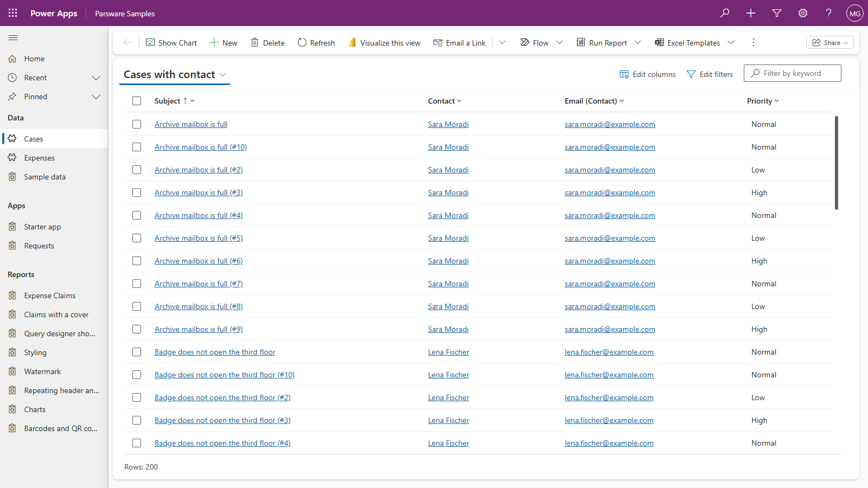
Task: Click the plus quick-create icon in header
Action: [x=751, y=13]
